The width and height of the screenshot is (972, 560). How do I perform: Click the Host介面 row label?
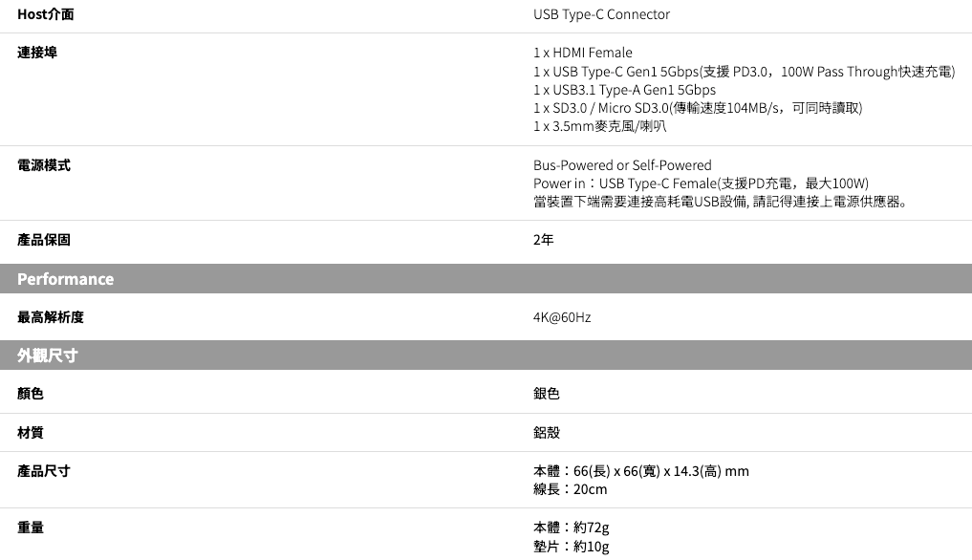(45, 14)
